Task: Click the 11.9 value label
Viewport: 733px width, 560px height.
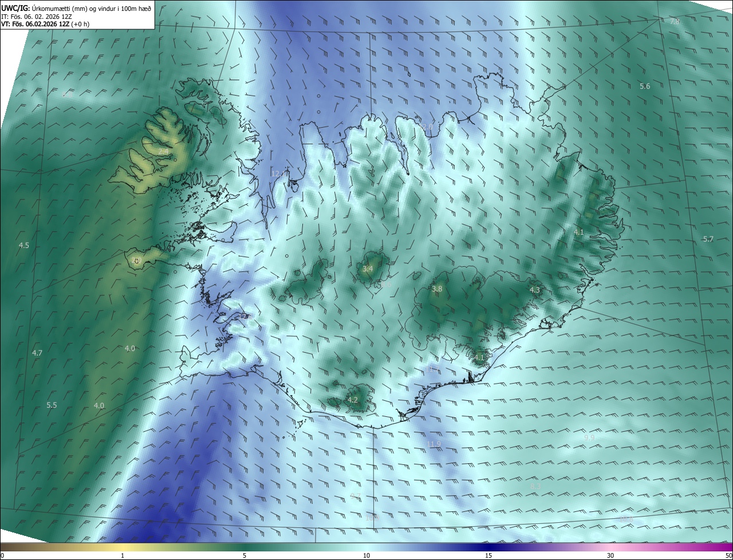Action: point(435,444)
